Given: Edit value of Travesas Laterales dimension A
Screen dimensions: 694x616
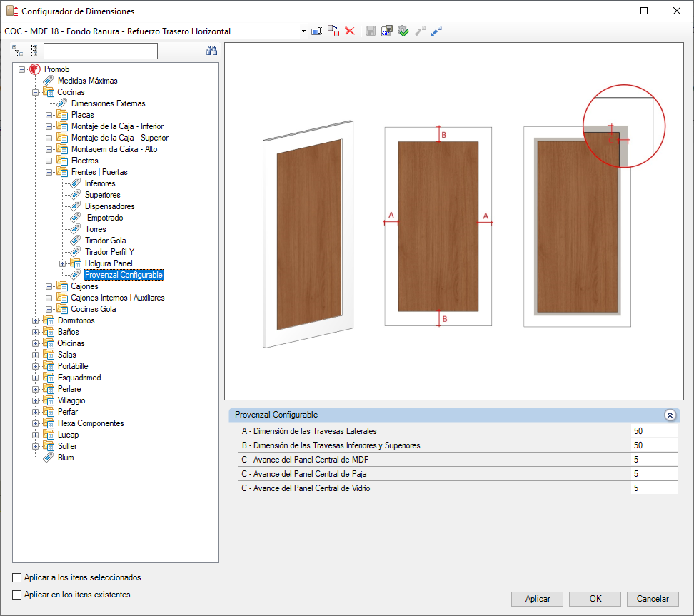Looking at the screenshot, I should (x=654, y=431).
